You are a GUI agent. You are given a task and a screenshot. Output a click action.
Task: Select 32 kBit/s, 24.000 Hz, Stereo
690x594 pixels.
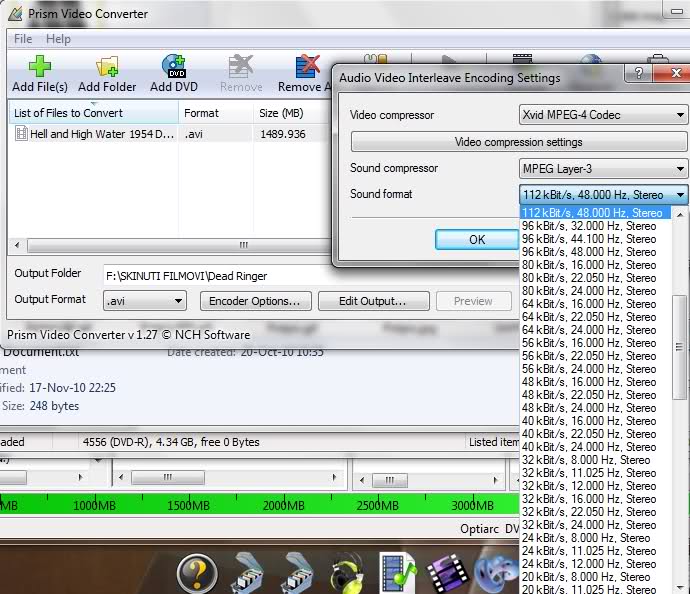click(595, 525)
